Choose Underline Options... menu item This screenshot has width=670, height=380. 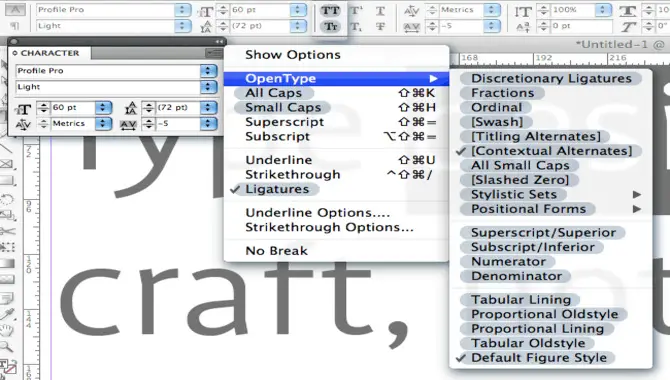point(317,213)
